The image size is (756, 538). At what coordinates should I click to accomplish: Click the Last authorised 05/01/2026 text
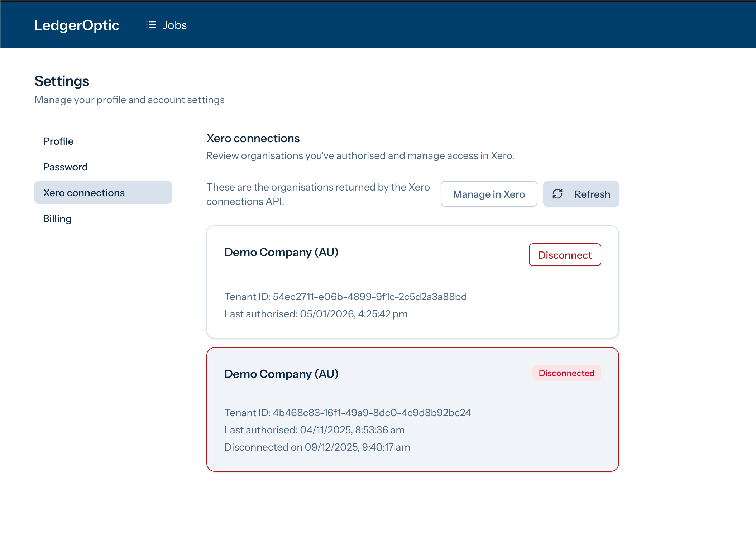pos(316,314)
